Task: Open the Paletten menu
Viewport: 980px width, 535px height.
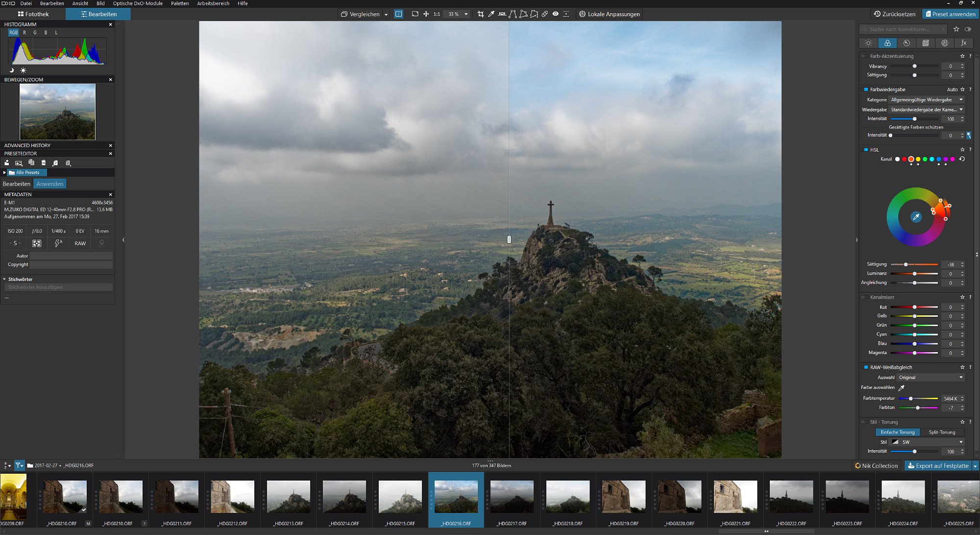Action: tap(180, 3)
